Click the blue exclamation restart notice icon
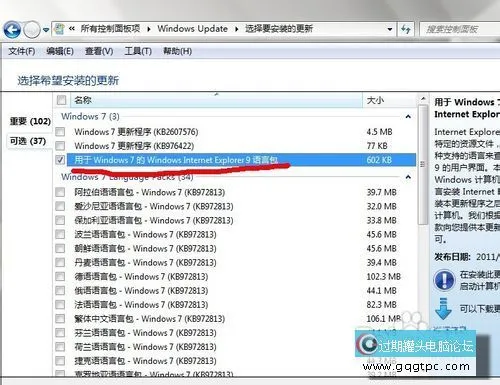This screenshot has width=500, height=385. tap(444, 280)
